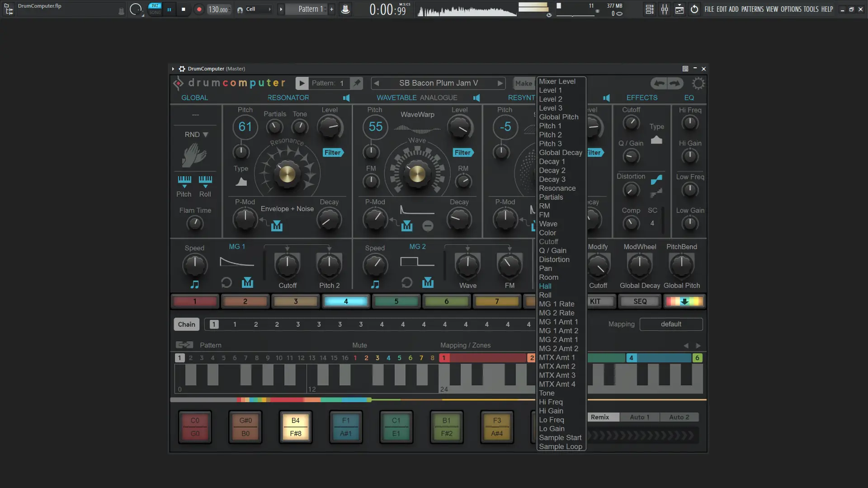Toggle the Resonator Filter switch
868x488 pixels.
tap(333, 153)
